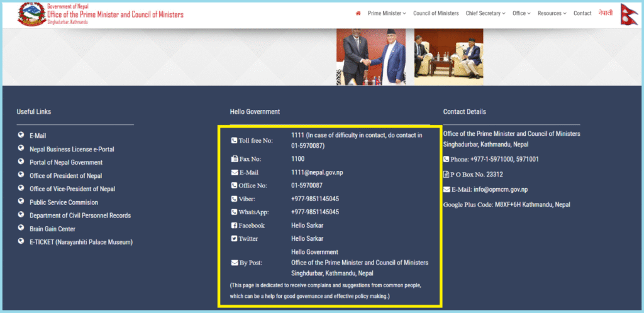The width and height of the screenshot is (644, 313).
Task: Open E-TICKET Narayanhiti Palace Museum link
Action: (x=81, y=242)
